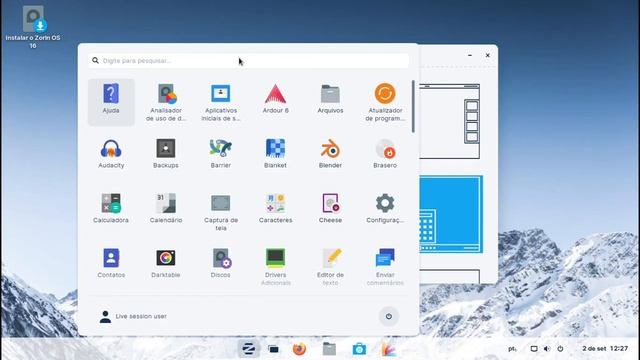
Task: Launch Drivers Adicionais
Action: [x=276, y=267]
